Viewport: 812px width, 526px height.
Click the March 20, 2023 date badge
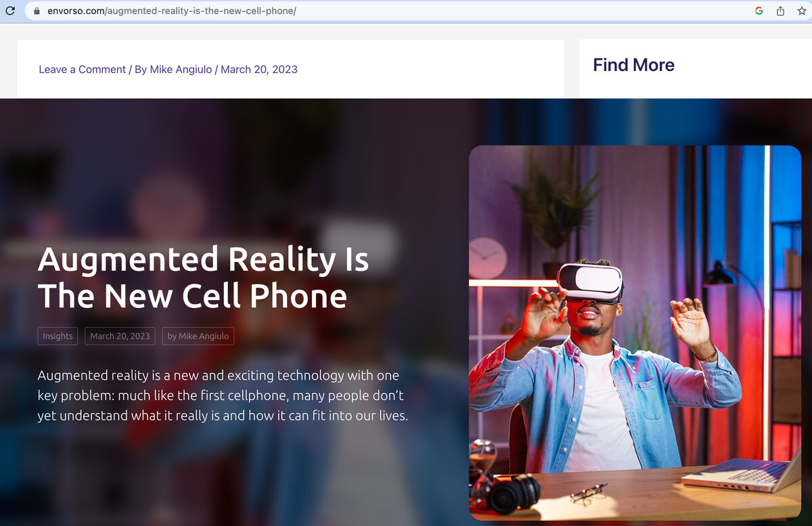120,336
